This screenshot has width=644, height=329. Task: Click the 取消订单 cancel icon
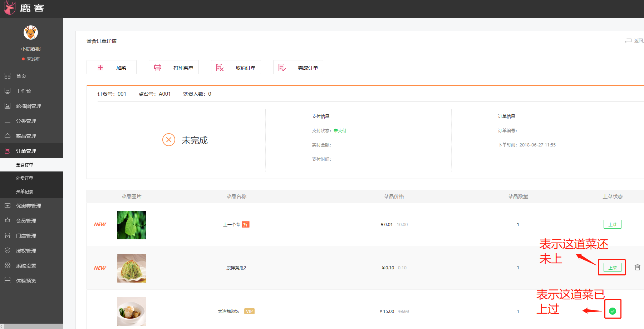[x=220, y=68]
